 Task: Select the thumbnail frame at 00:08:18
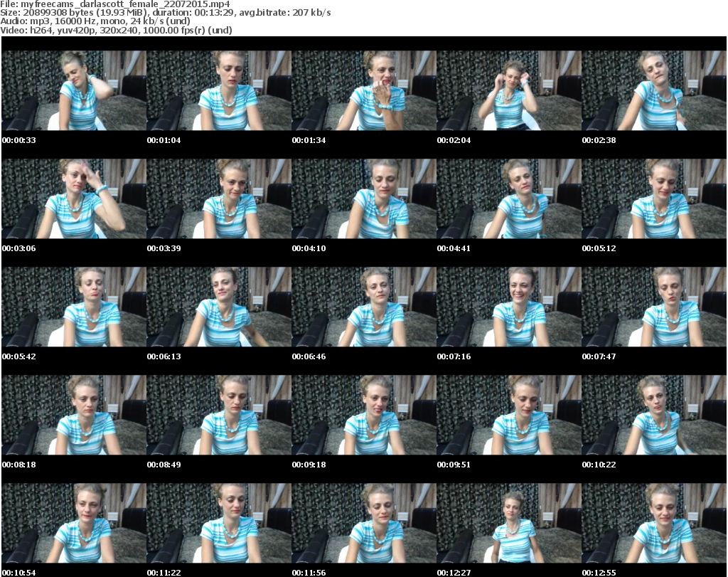[x=74, y=415]
